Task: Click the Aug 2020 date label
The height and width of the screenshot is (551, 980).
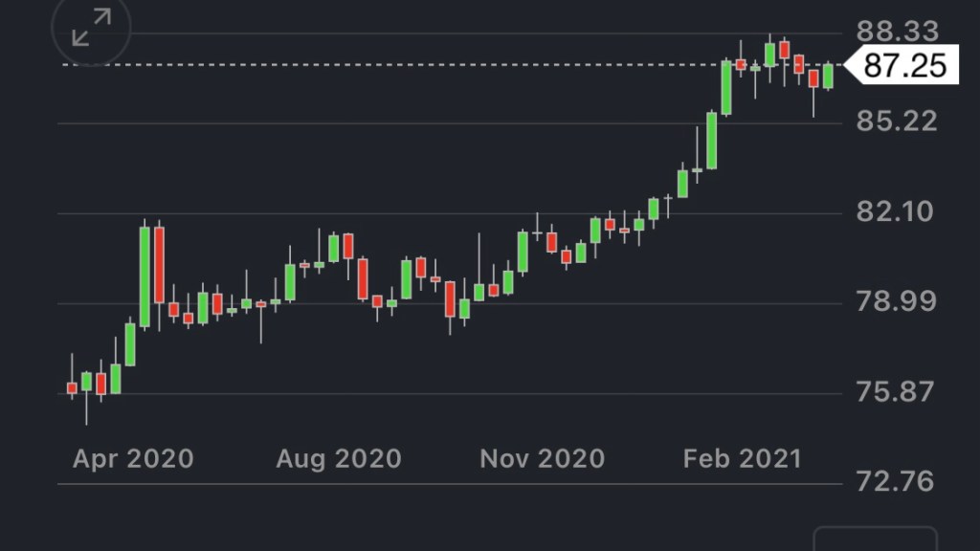Action: (338, 459)
